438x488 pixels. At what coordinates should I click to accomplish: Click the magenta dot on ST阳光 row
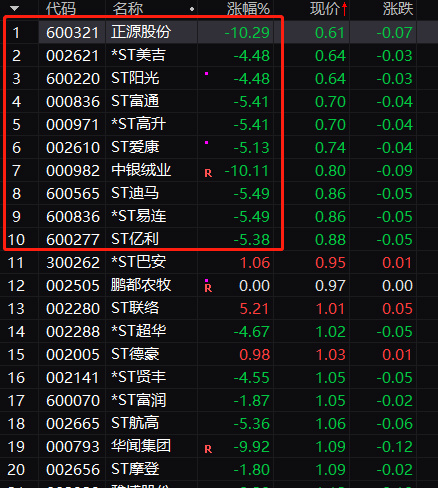[x=206, y=74]
